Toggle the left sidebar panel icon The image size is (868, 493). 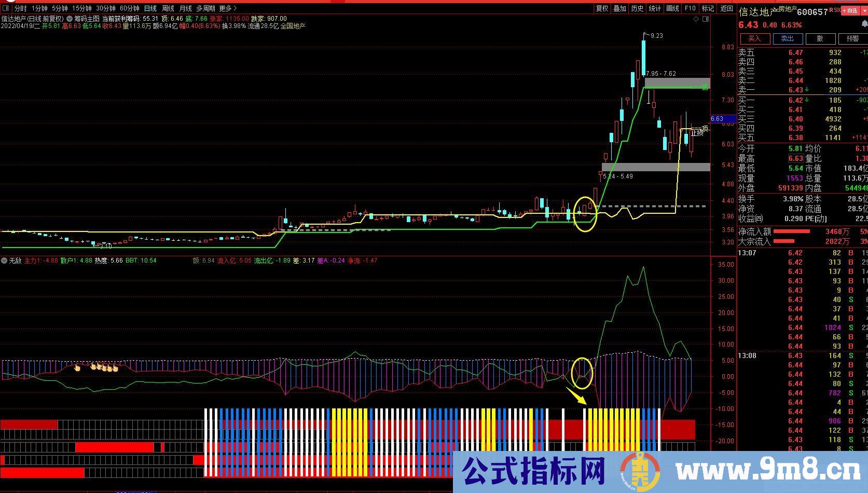[6, 8]
